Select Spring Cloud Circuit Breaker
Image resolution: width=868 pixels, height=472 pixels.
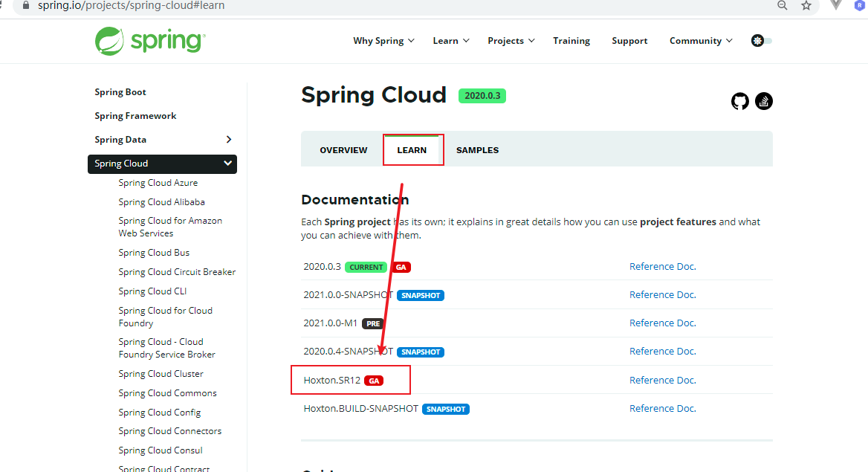(x=177, y=272)
